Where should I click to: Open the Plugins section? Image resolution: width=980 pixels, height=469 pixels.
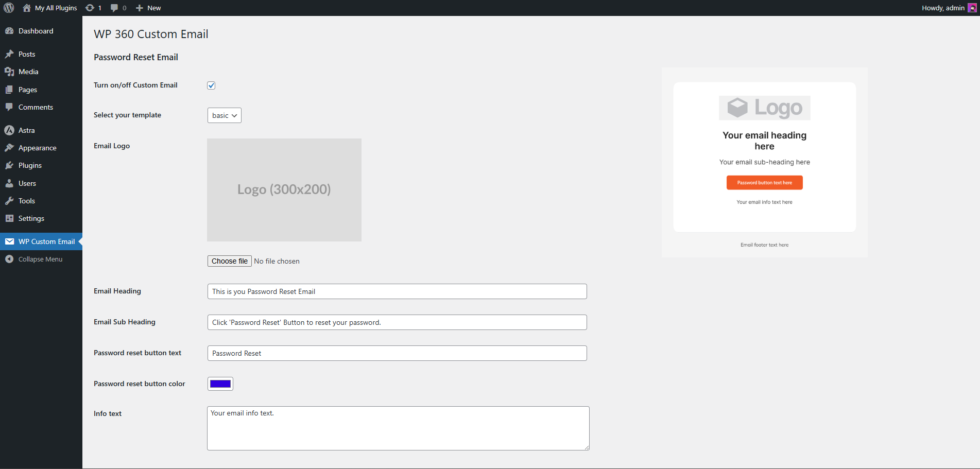coord(29,165)
